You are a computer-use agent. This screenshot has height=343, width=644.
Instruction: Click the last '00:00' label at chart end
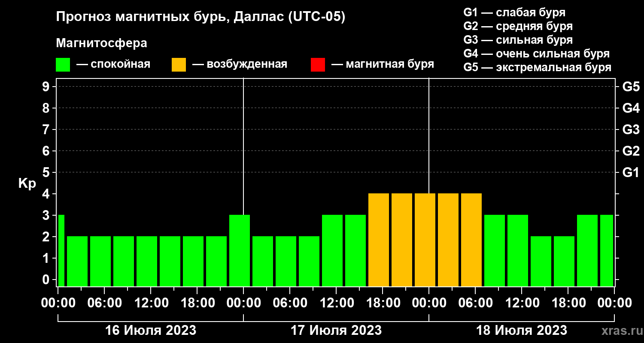(x=614, y=303)
